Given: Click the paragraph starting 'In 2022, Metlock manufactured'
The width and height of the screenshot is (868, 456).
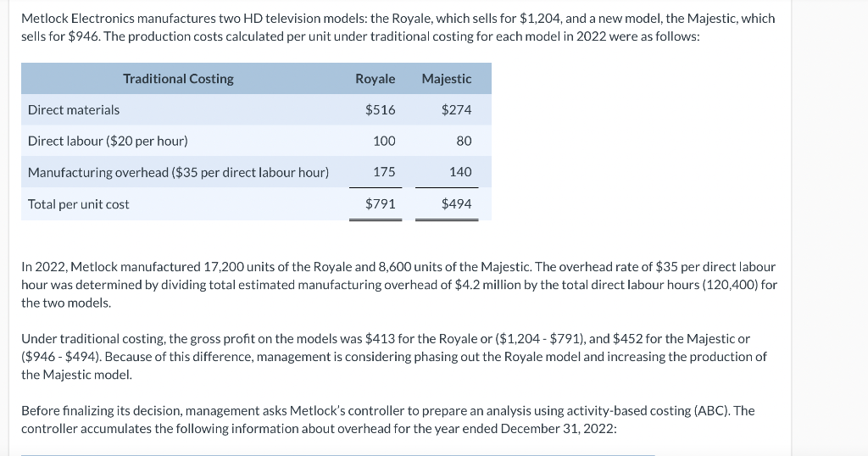Looking at the screenshot, I should (399, 285).
